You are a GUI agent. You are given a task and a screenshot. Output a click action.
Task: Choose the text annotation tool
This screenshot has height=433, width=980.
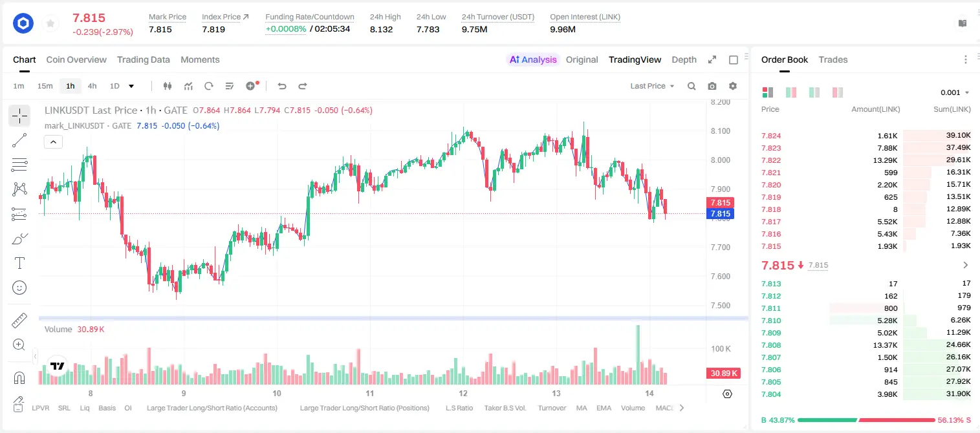tap(19, 263)
